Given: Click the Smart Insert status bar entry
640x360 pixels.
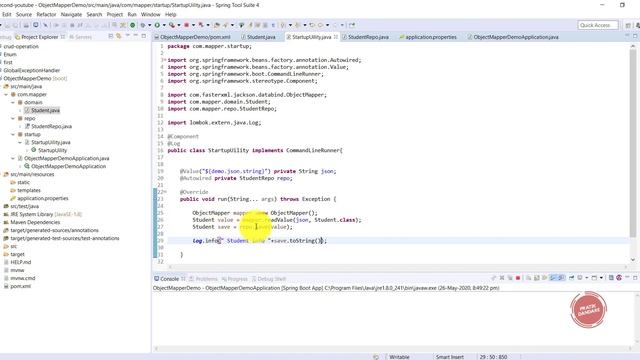Looking at the screenshot, I should click(449, 357).
